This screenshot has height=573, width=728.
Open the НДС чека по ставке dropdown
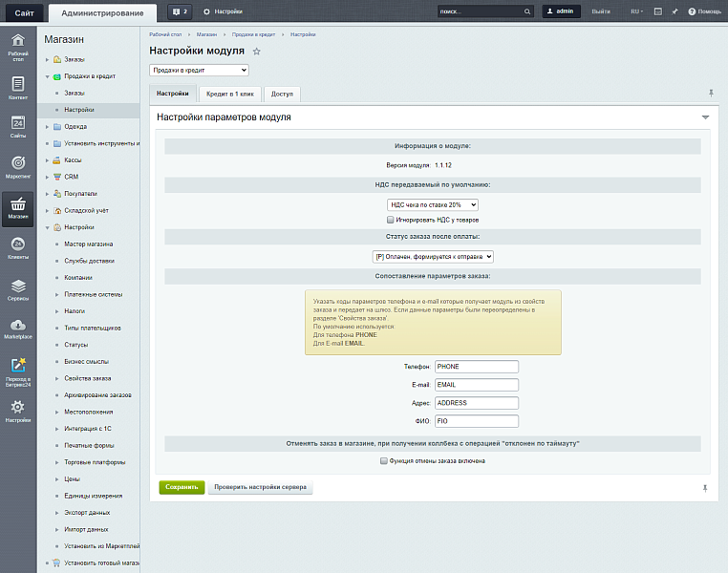point(433,204)
